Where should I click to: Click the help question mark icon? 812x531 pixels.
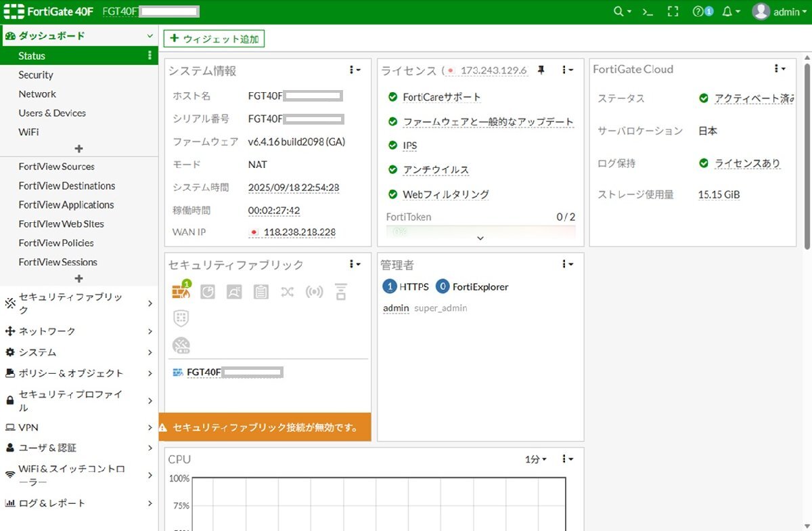point(699,12)
